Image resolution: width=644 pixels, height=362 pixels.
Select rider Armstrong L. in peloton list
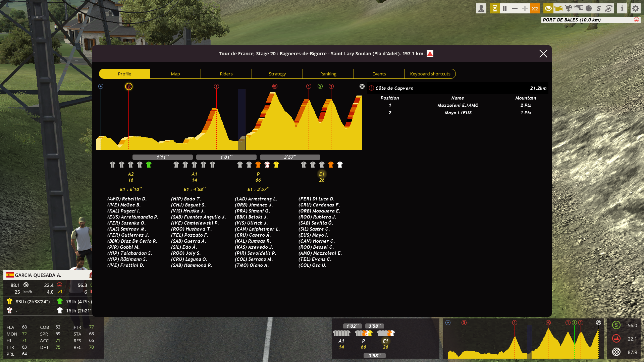point(256,199)
